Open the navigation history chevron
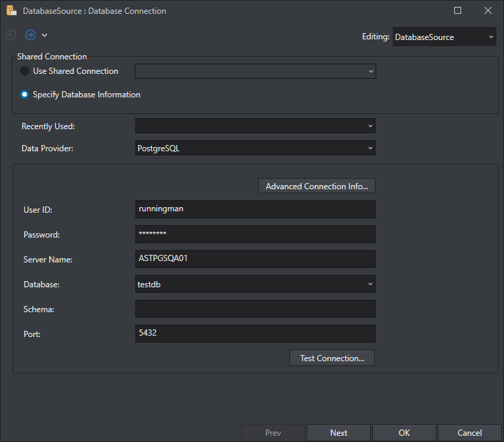This screenshot has width=504, height=442. (45, 35)
